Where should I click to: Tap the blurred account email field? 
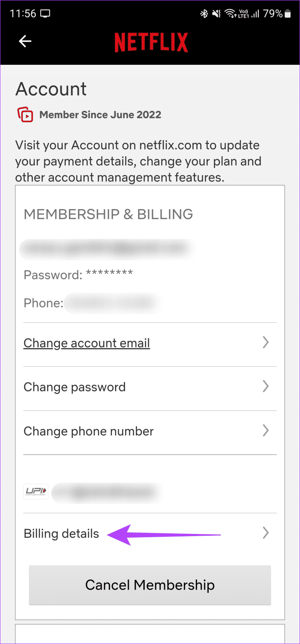click(107, 249)
